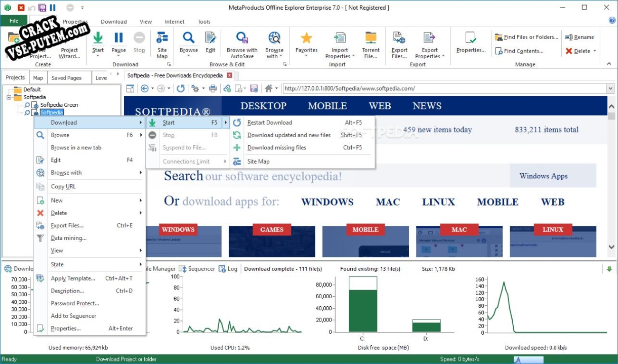The image size is (618, 364).
Task: Switch to the Saved Pages tab
Action: (66, 78)
